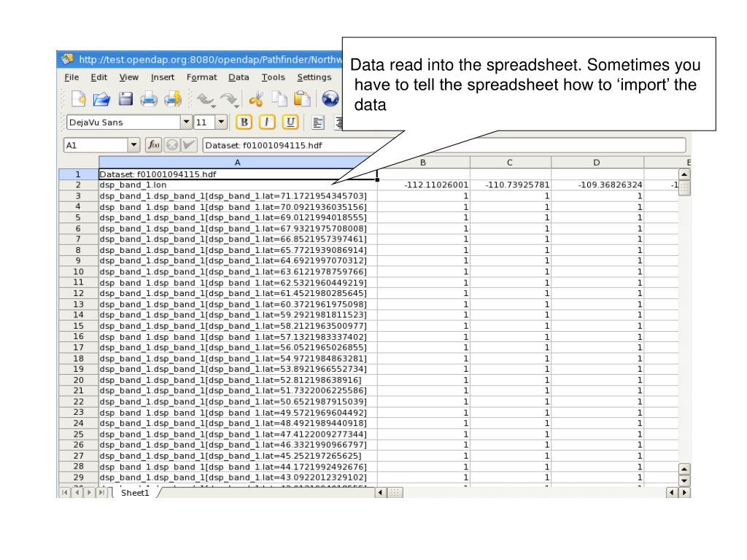Align text left
This screenshot has width=747, height=560.
coord(318,122)
